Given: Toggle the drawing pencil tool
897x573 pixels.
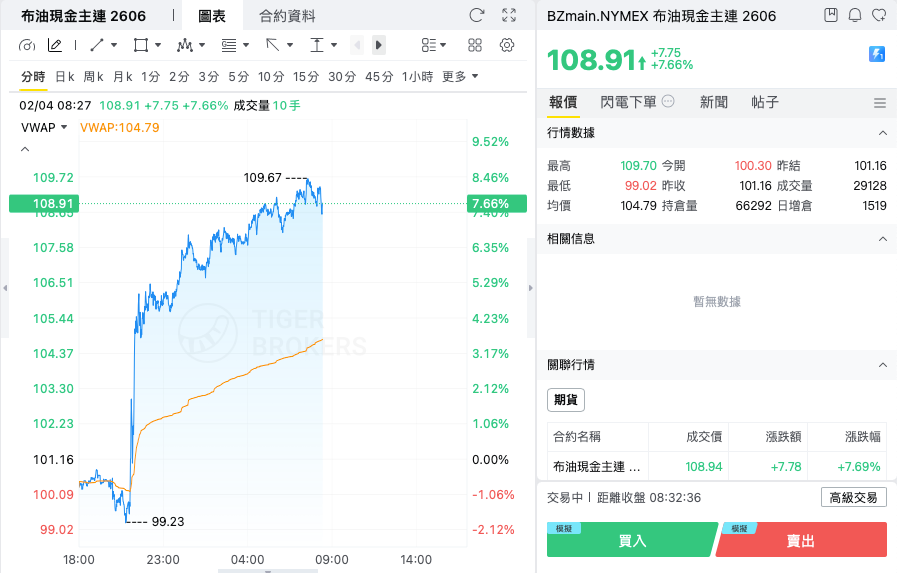Looking at the screenshot, I should coord(54,45).
